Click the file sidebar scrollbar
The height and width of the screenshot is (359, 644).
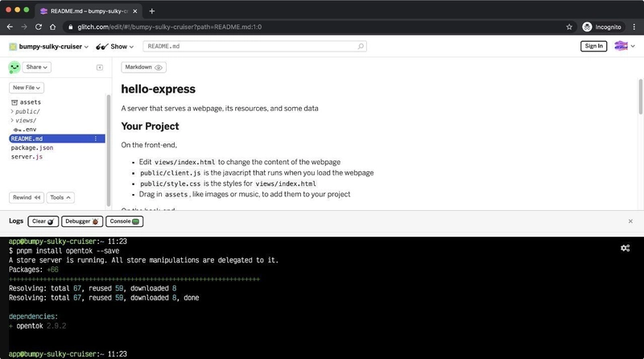pyautogui.click(x=109, y=150)
